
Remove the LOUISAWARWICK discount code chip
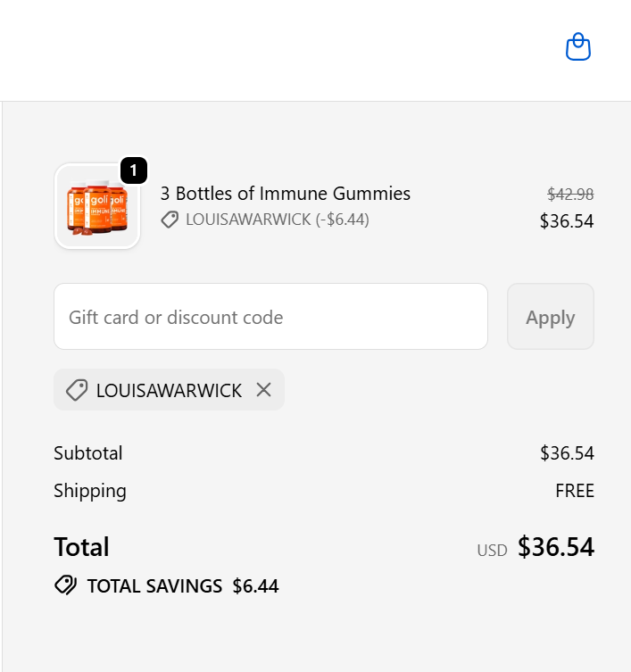click(x=263, y=390)
